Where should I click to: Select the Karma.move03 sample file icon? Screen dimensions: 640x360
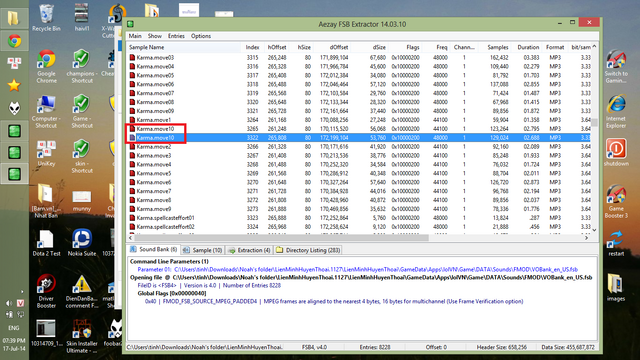tap(132, 58)
